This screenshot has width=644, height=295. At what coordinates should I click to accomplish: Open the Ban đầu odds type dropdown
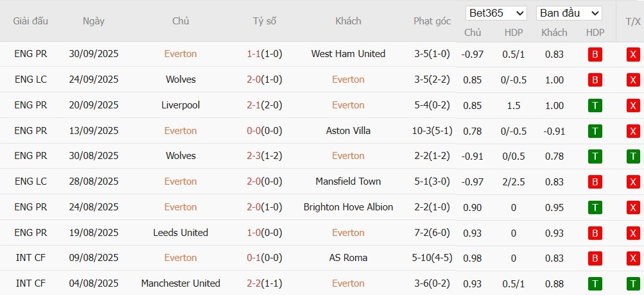point(569,13)
